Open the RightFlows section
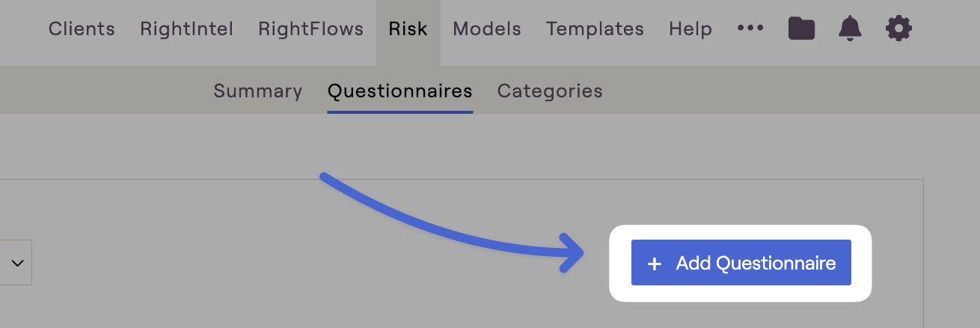 (x=310, y=29)
